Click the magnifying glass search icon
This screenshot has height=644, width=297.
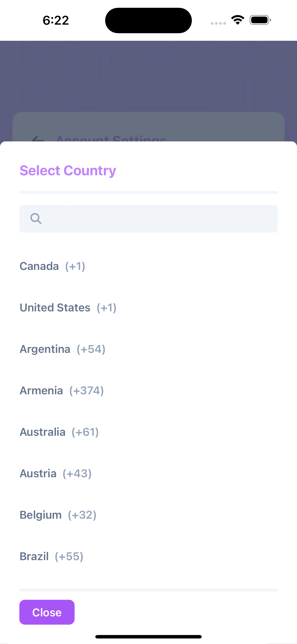[x=36, y=219]
